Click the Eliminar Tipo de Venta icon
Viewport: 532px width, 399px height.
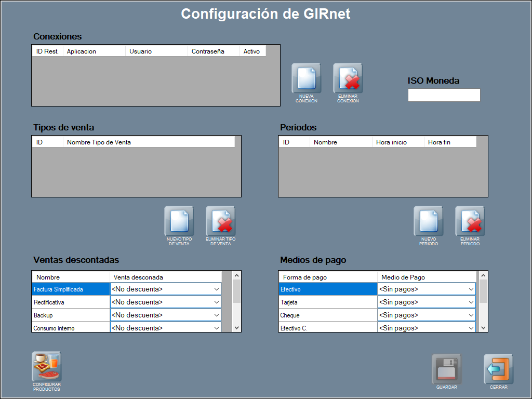pos(220,221)
